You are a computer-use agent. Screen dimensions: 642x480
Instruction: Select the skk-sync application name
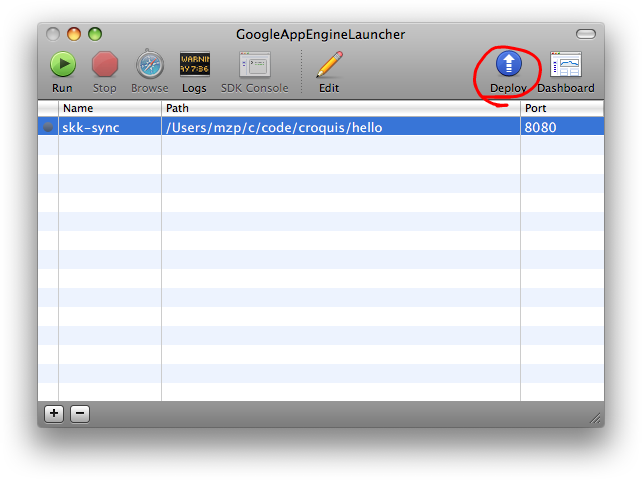point(91,127)
